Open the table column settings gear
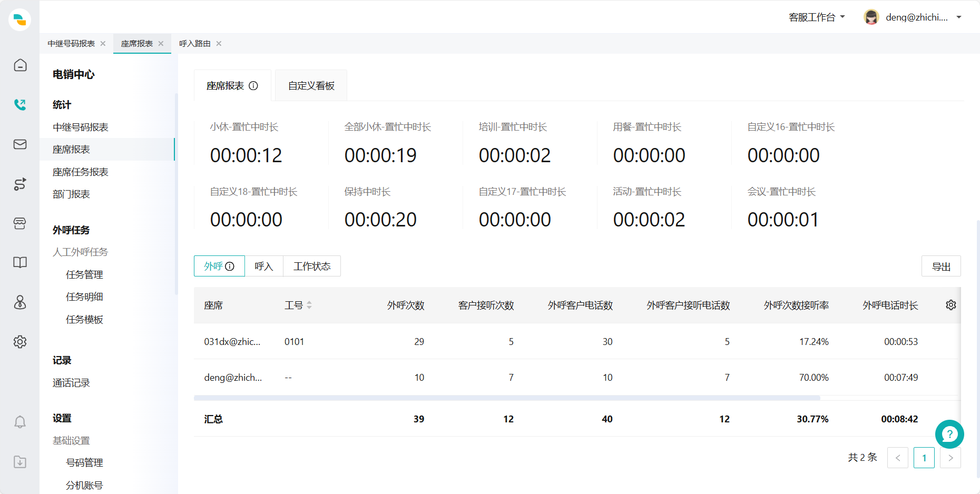980x494 pixels. pyautogui.click(x=951, y=305)
